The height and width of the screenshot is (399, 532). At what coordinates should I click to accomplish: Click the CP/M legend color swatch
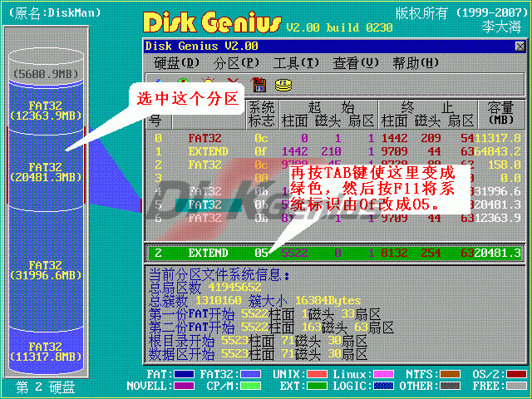[250, 386]
